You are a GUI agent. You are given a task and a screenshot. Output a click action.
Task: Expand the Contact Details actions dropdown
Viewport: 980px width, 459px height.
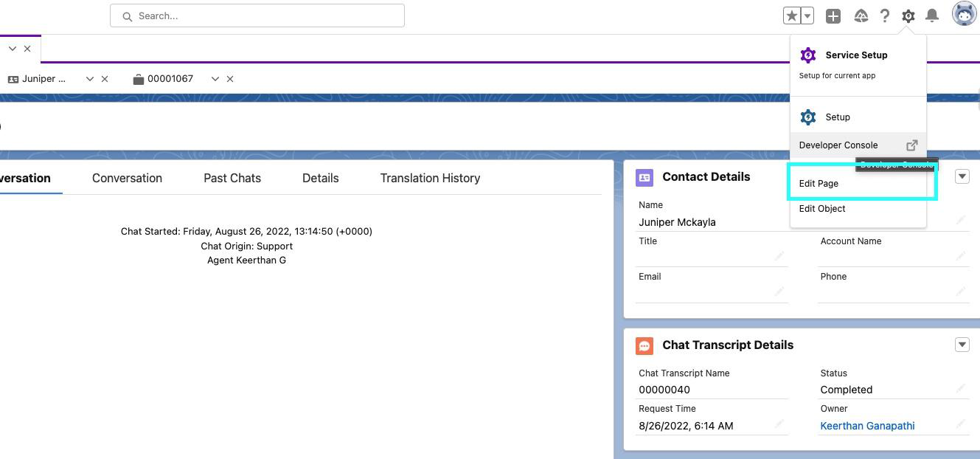click(962, 176)
